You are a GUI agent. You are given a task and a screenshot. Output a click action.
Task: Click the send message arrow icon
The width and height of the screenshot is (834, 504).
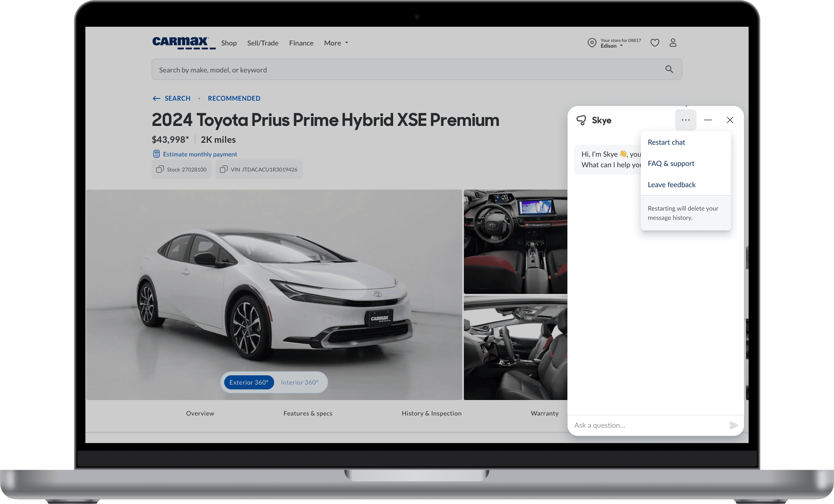733,425
